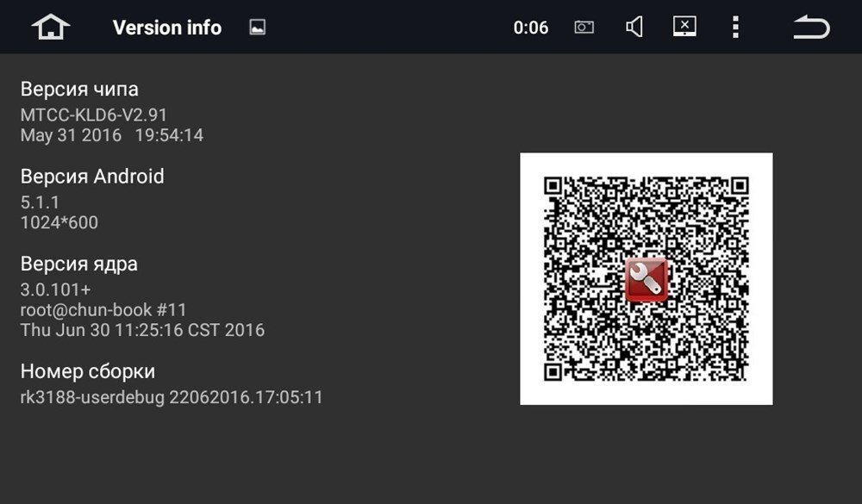This screenshot has width=862, height=504.
Task: Tap the speaker volume icon
Action: tap(634, 27)
